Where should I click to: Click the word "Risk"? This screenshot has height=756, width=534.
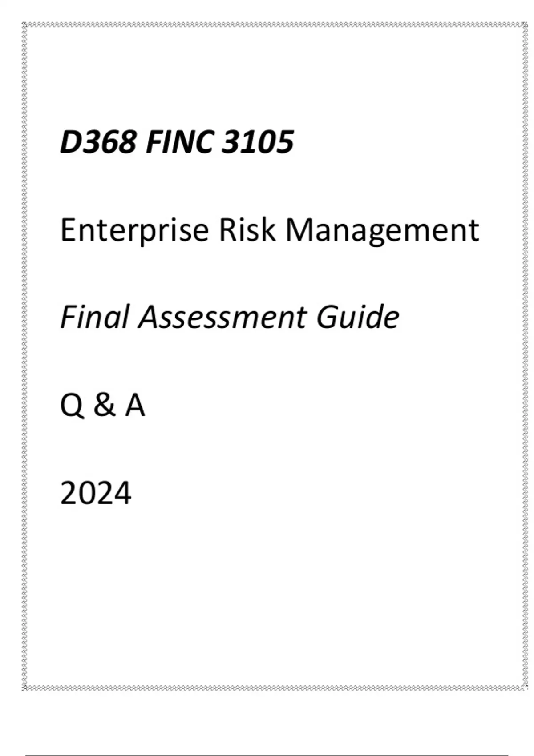247,230
